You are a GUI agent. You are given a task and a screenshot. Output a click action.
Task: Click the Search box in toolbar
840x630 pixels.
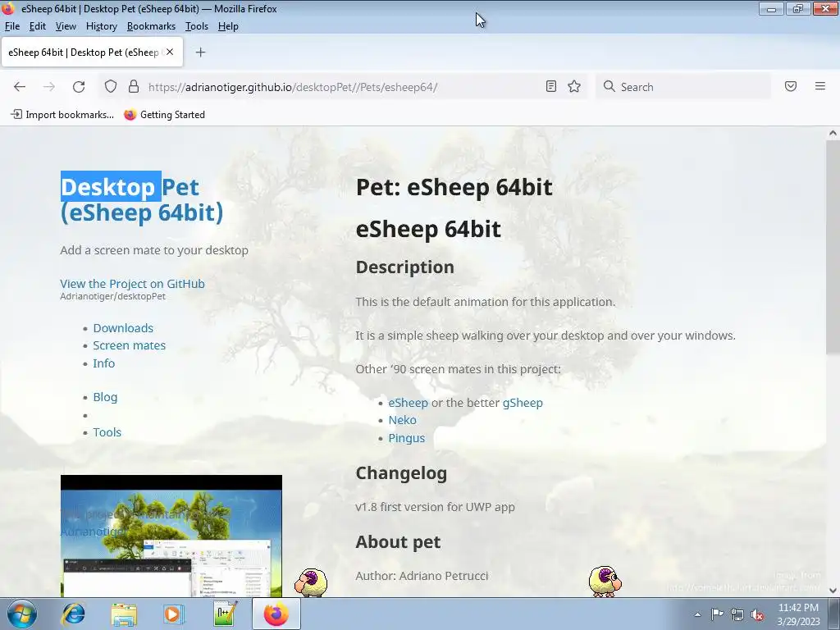[683, 87]
